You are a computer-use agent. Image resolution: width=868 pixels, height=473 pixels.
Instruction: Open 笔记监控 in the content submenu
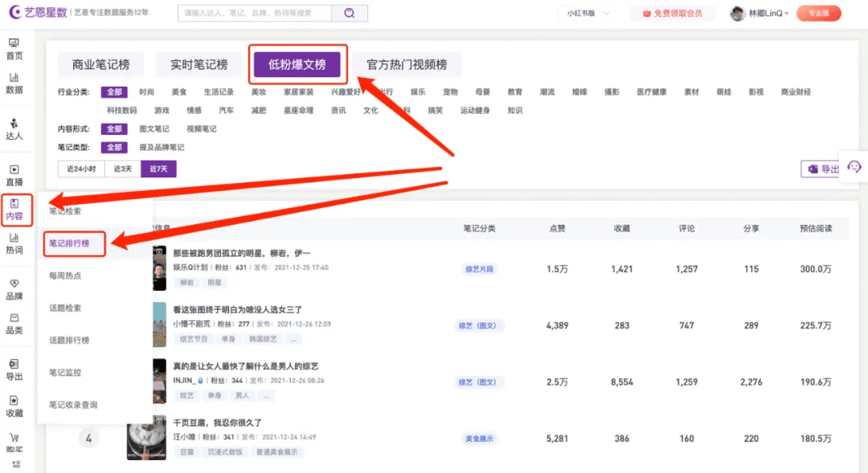[65, 373]
